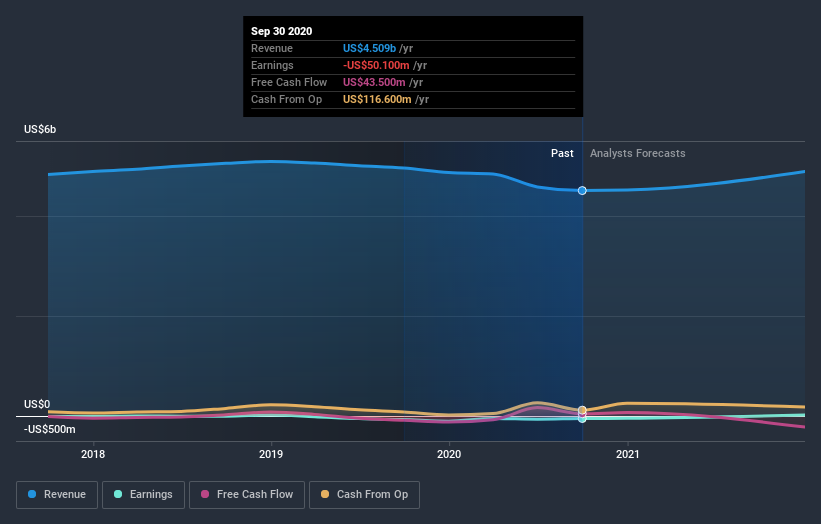Screen dimensions: 821x524
Task: Click the Sep 30 2020 tooltip date
Action: (281, 31)
